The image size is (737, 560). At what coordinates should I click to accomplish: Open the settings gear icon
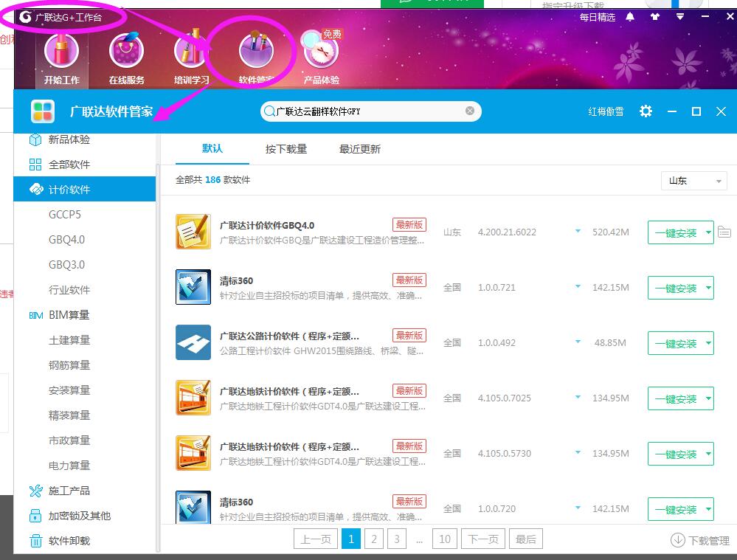click(646, 111)
